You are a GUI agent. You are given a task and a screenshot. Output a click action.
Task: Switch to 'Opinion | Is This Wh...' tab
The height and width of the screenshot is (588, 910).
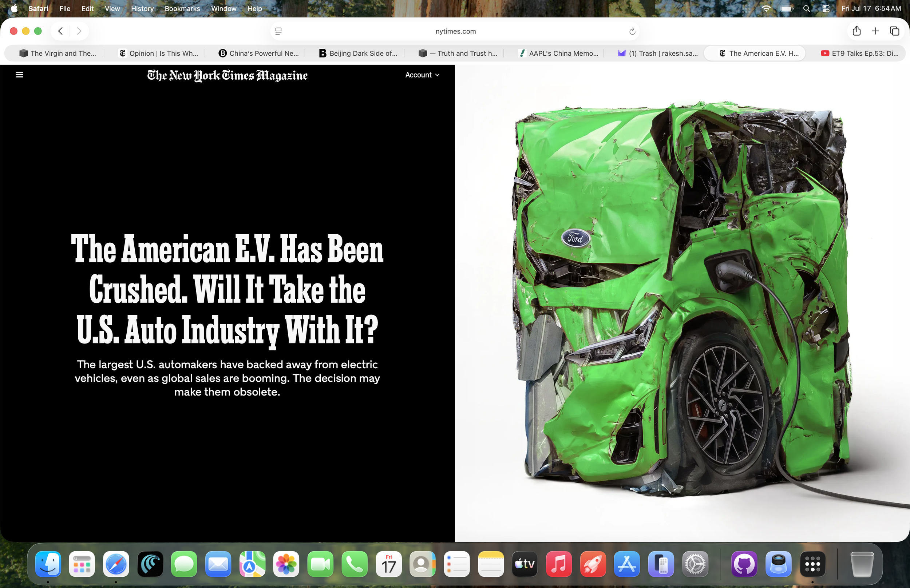159,53
